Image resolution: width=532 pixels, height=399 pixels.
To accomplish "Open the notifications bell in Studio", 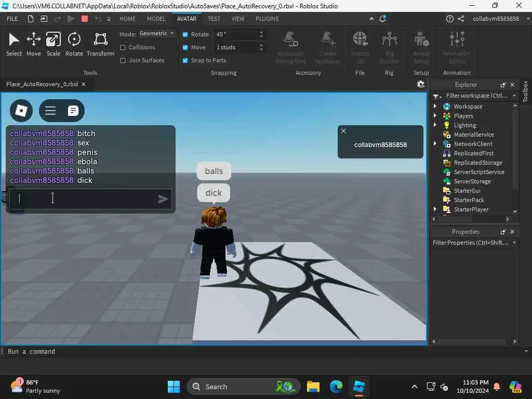I will (x=383, y=19).
